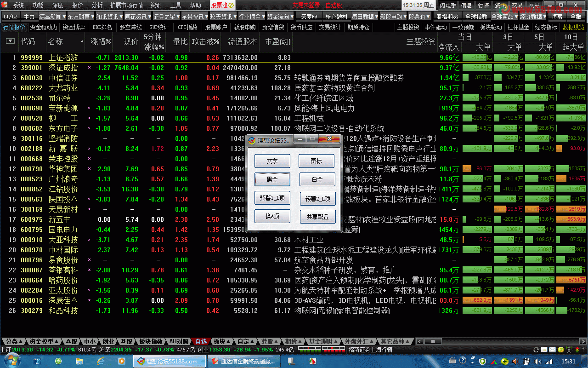Image resolution: width=588 pixels, height=368 pixels.
Task: Expand the 经济数据 dropdown
Action: click(x=533, y=17)
